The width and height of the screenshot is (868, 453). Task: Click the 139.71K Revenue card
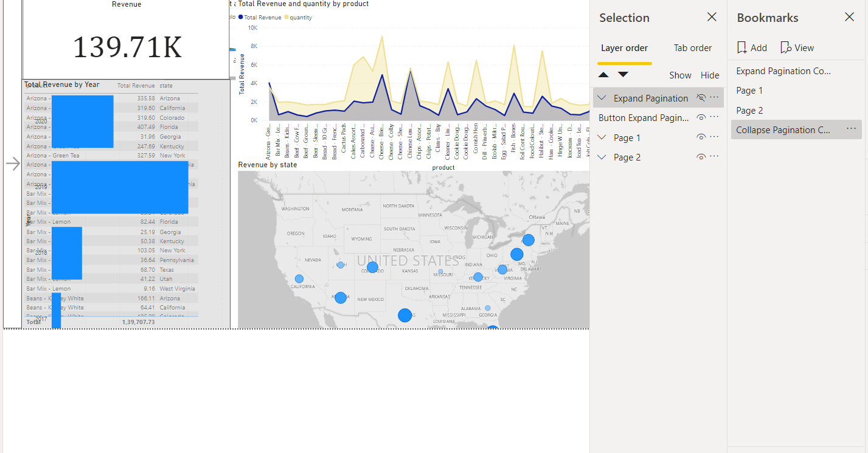pos(127,40)
